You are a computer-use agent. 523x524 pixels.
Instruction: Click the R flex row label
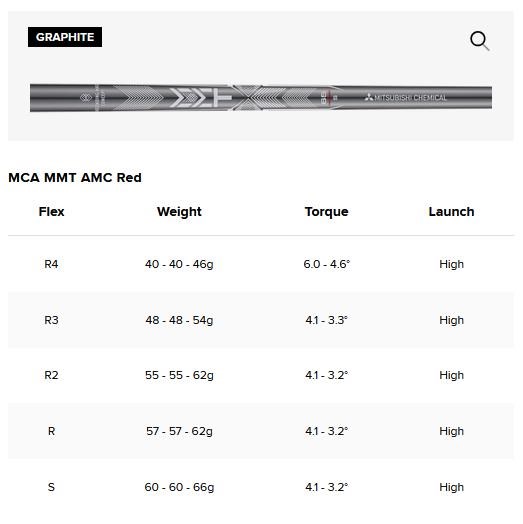point(51,431)
